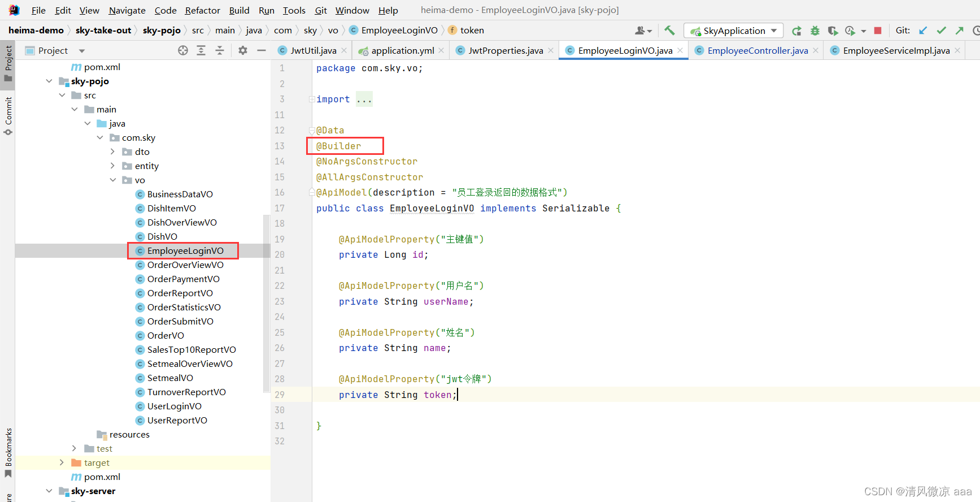980x502 pixels.
Task: Collapse the com.sky package node
Action: (x=100, y=137)
